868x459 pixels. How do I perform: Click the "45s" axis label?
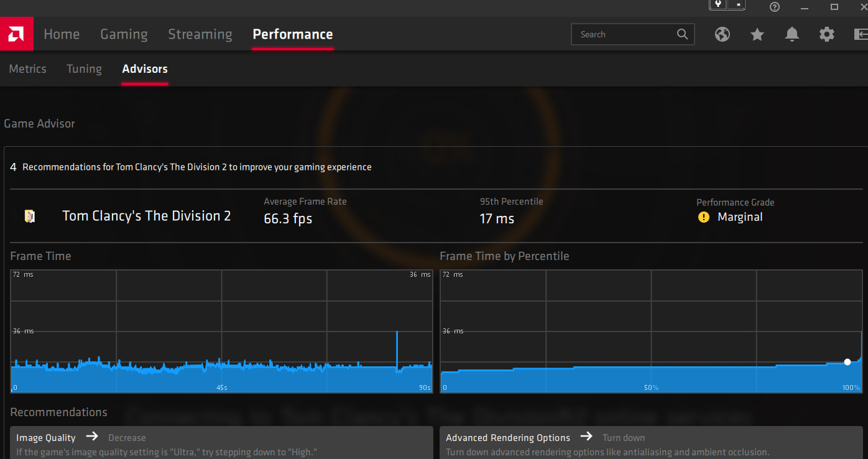[x=222, y=387]
